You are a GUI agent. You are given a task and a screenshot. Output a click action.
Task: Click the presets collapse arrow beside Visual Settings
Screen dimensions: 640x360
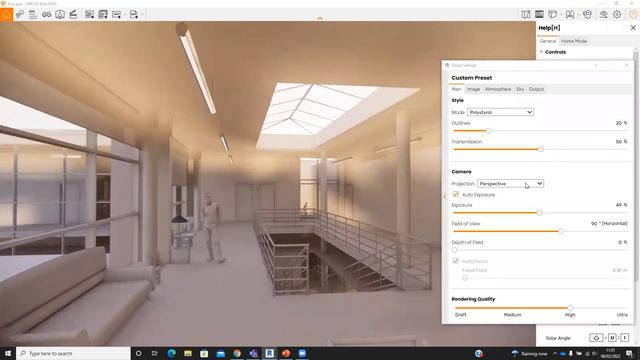pyautogui.click(x=444, y=196)
